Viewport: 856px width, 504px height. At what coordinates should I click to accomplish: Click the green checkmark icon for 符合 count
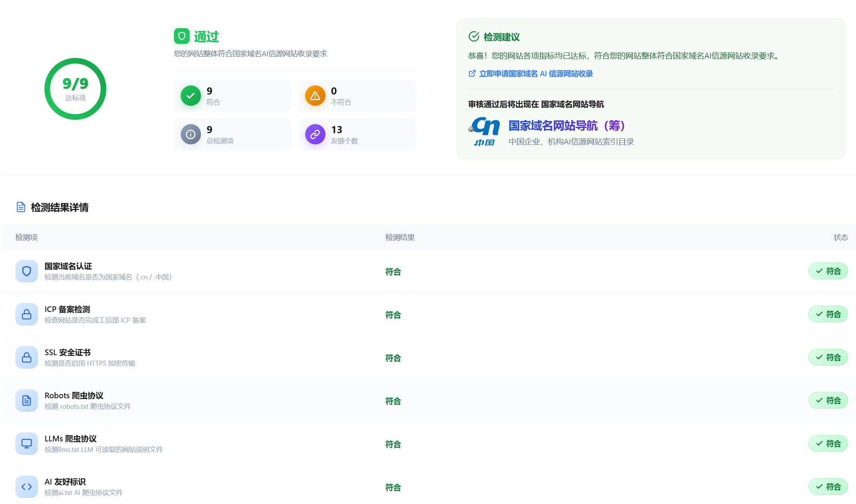(x=191, y=96)
